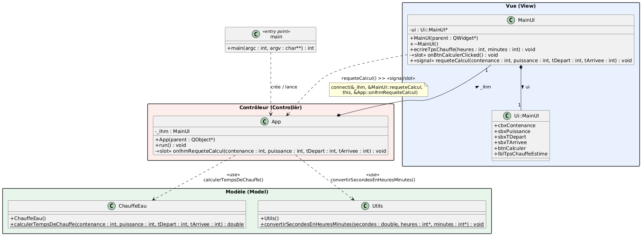Image resolution: width=644 pixels, height=238 pixels.
Task: Select the main(argc, argv) method line
Action: (x=271, y=48)
